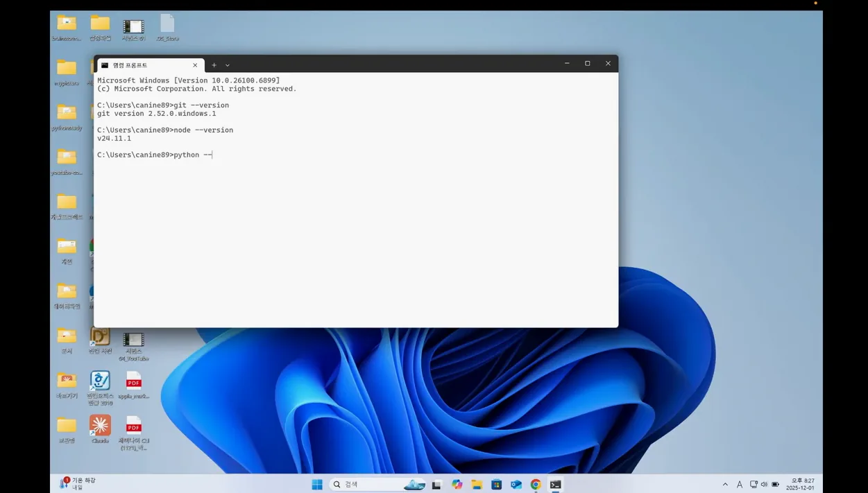Select the 명령 프롬프트 tab
Image resolution: width=868 pixels, height=493 pixels.
coord(150,65)
